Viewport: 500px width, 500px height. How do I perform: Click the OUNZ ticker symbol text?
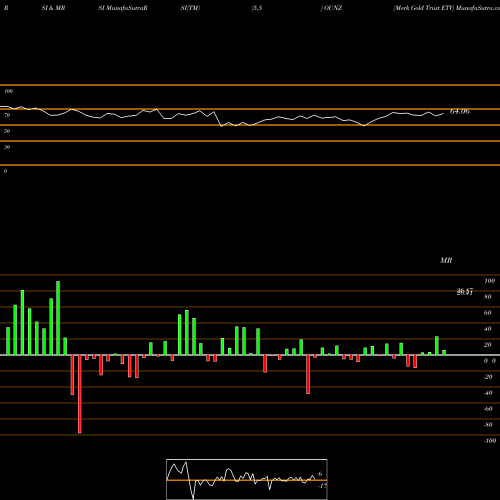coord(333,8)
